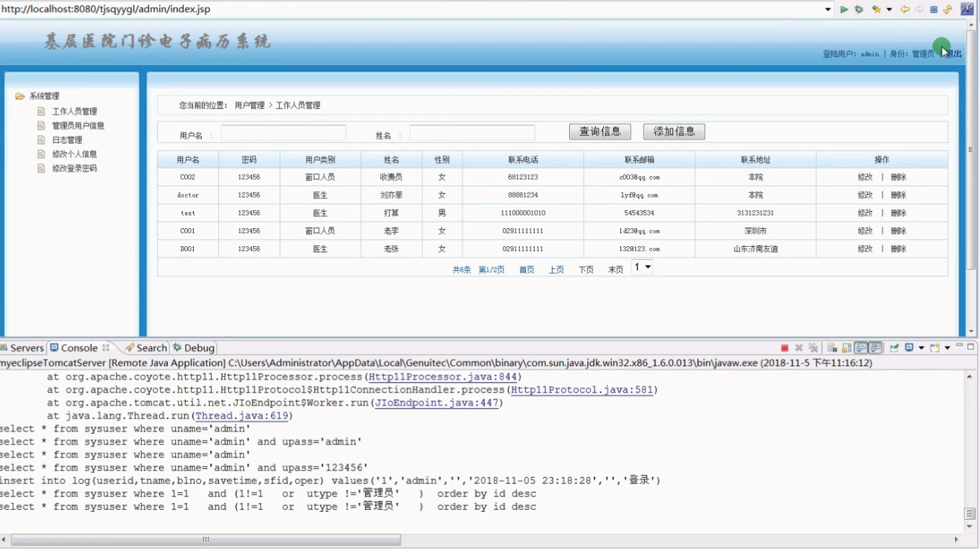Close the Console tab via its X
The image size is (980, 549).
pos(106,348)
